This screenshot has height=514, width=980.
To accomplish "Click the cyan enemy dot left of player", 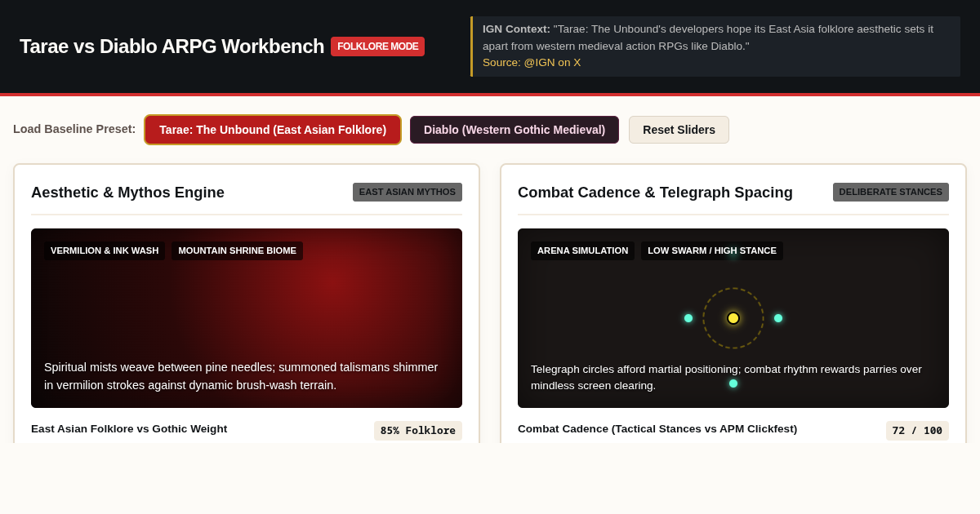I will click(x=688, y=318).
